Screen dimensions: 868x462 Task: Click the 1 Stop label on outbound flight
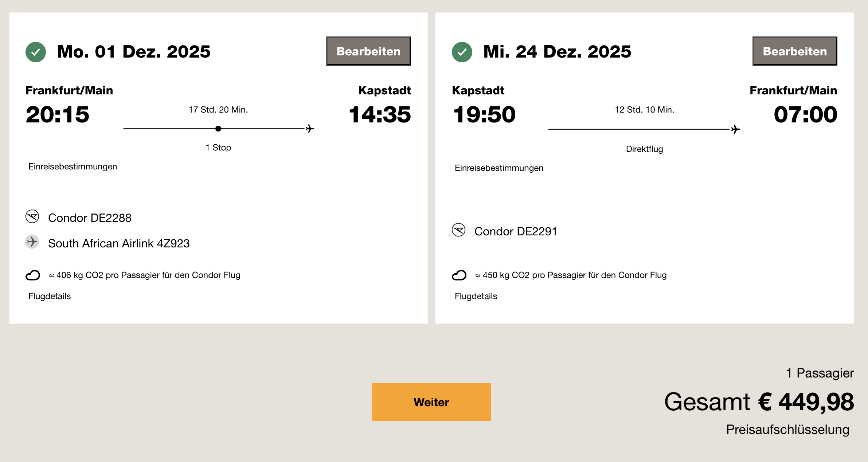click(x=218, y=148)
